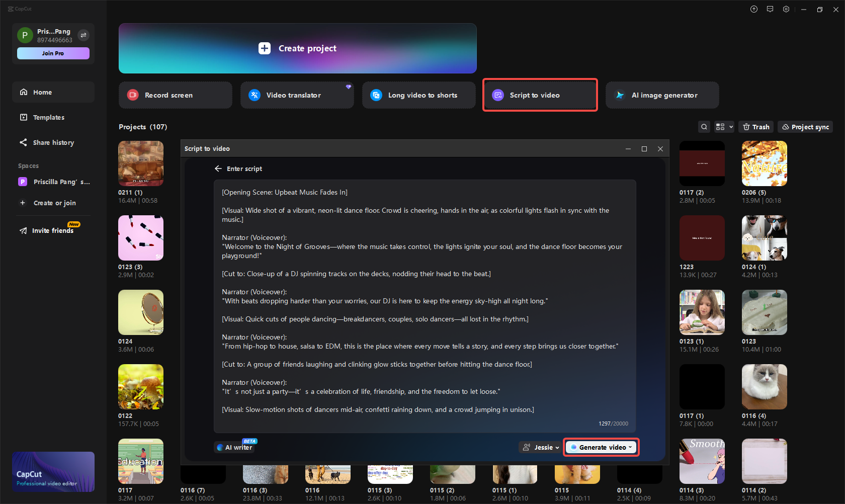Open project 0116 (4) cat thumbnail

point(765,387)
